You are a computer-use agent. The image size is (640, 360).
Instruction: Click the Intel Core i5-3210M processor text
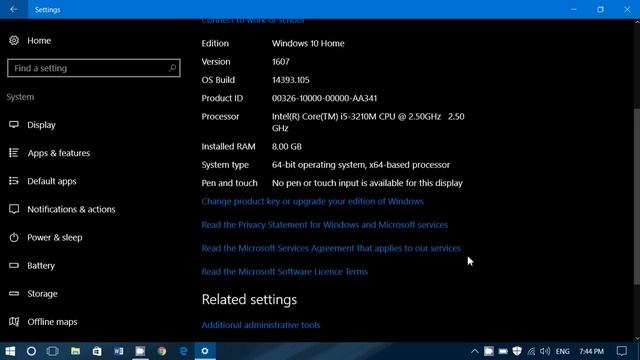(368, 122)
